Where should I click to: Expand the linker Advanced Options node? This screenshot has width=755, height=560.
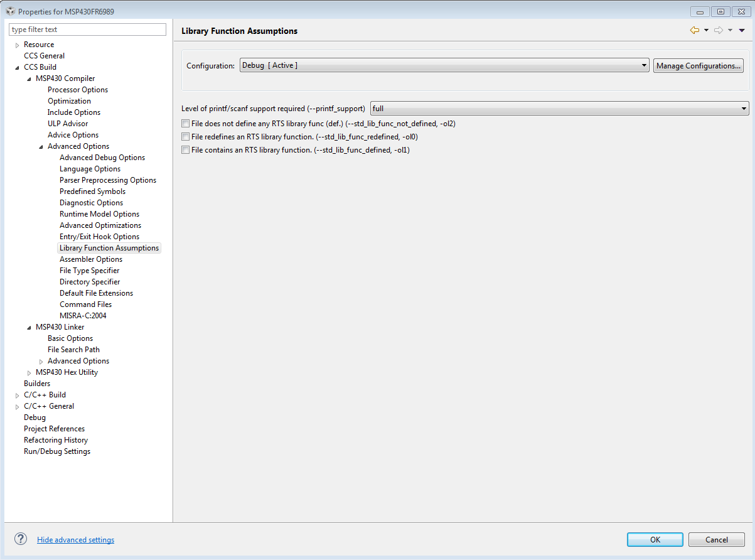(x=41, y=362)
